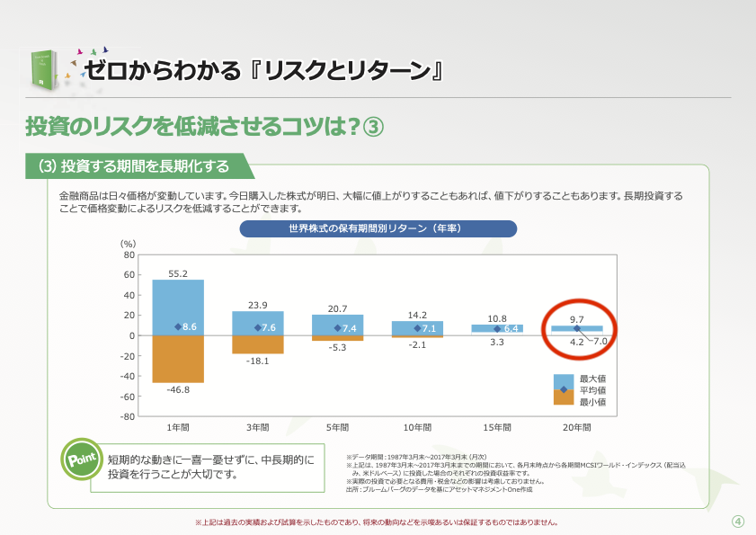This screenshot has height=535, width=756.
Task: Click the value label 23.9
Action: pyautogui.click(x=257, y=305)
